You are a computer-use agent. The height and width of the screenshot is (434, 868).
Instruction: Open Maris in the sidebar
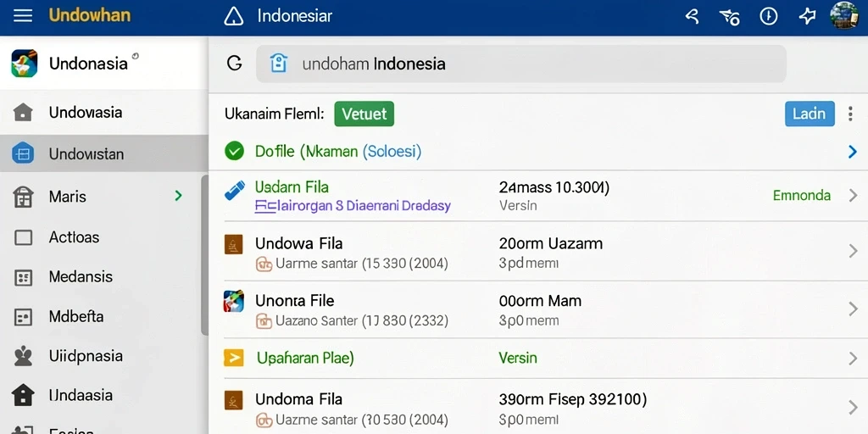coord(104,197)
